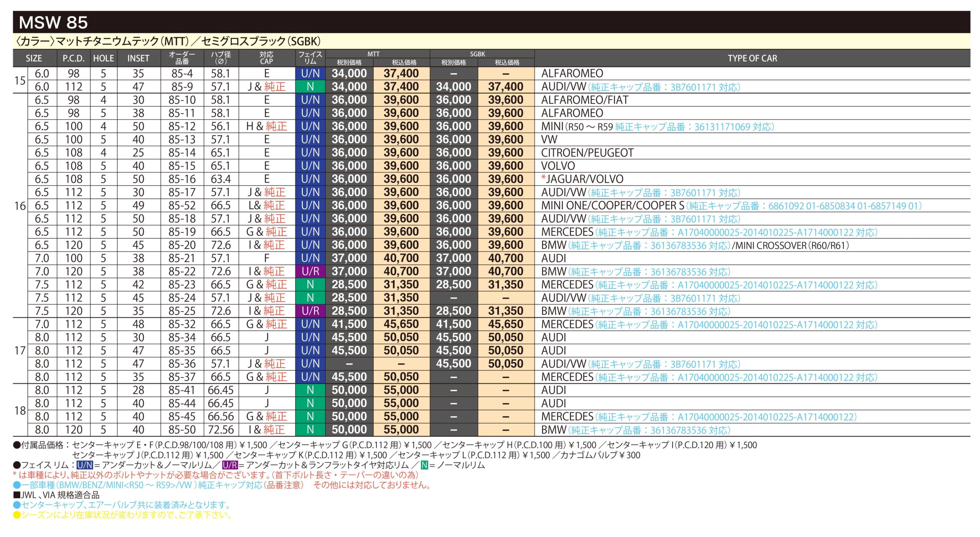Select the INSET column header
This screenshot has height=537, width=980.
point(138,59)
